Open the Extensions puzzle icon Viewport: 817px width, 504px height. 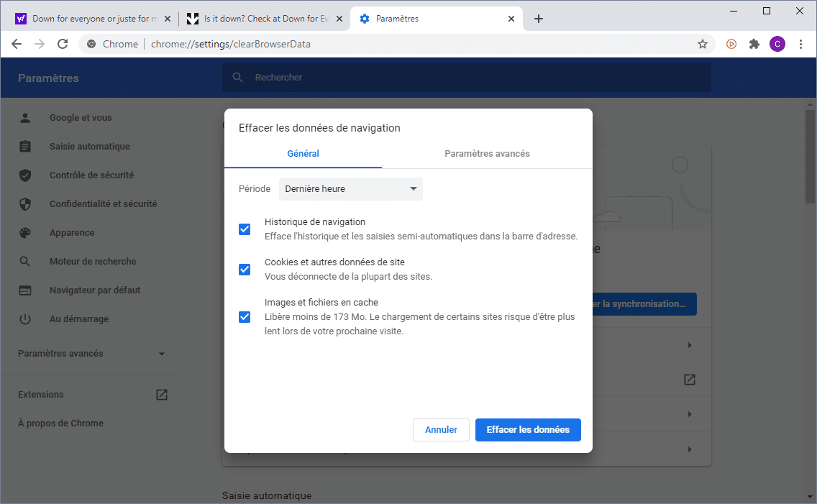click(x=754, y=45)
